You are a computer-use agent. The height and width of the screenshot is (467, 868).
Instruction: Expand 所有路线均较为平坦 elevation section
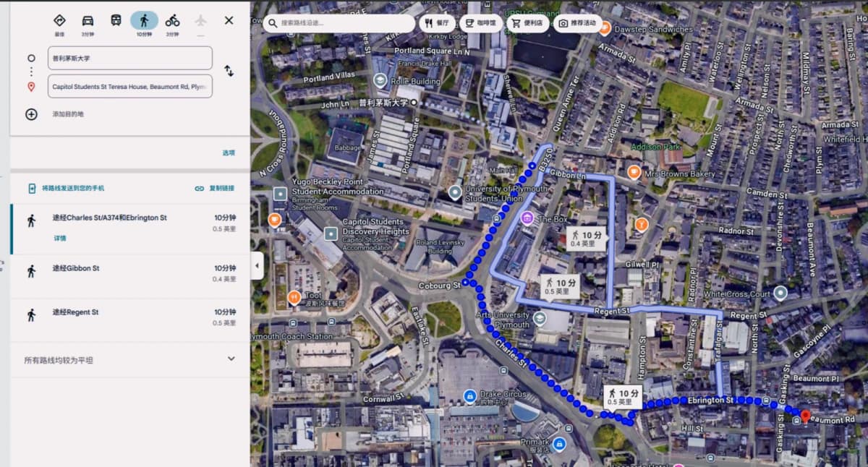pyautogui.click(x=130, y=359)
